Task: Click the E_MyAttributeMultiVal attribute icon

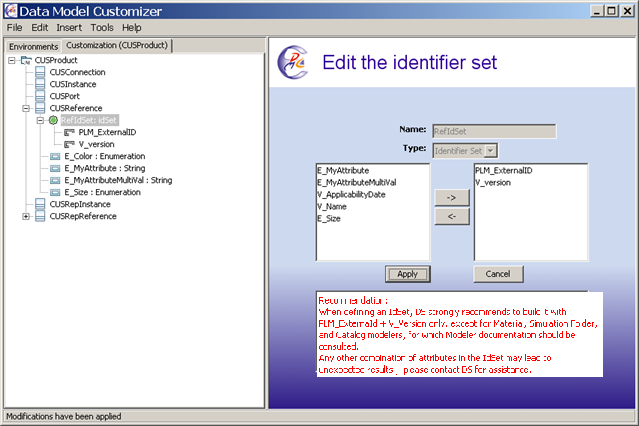Action: 55,180
